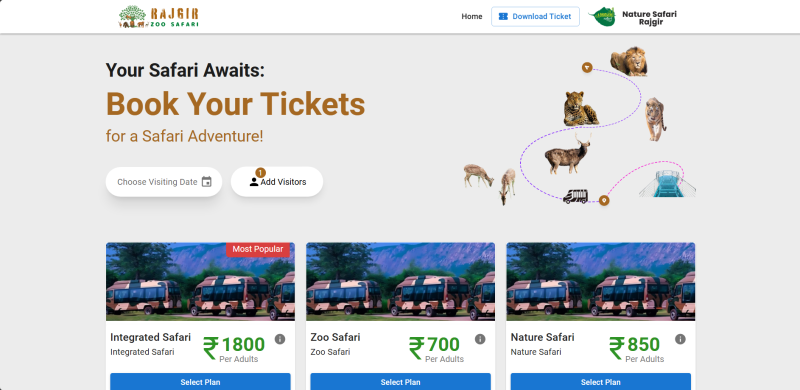Click the info icon on Zoo Safari card
Screen dimensions: 800x390
pyautogui.click(x=480, y=339)
